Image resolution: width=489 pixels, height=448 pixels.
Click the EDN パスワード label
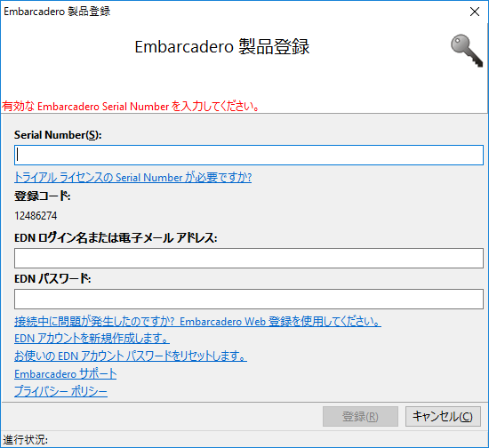click(x=52, y=278)
